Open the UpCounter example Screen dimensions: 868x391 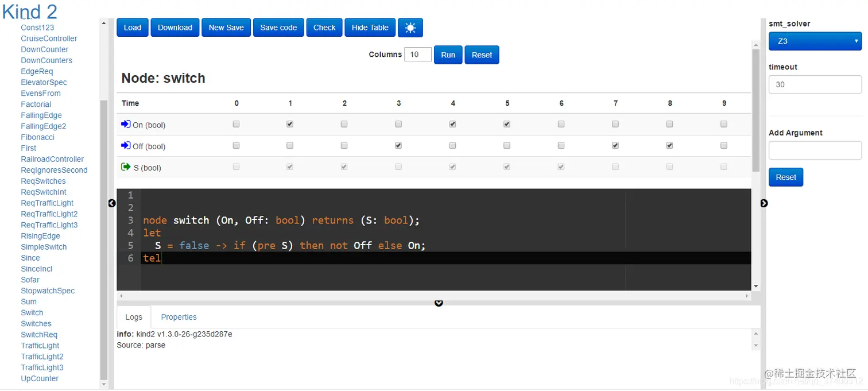[40, 378]
